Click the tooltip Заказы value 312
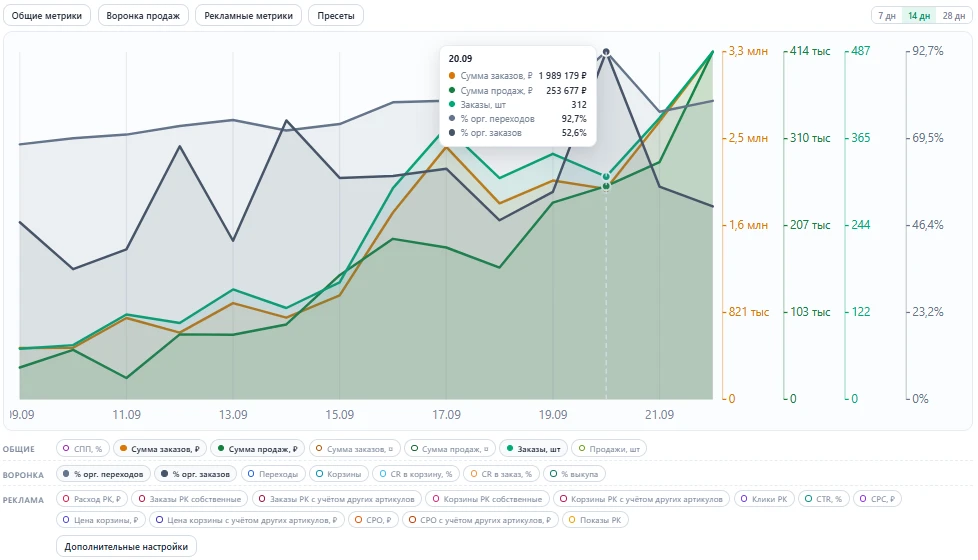Viewport: 978px width, 560px height. tap(579, 105)
